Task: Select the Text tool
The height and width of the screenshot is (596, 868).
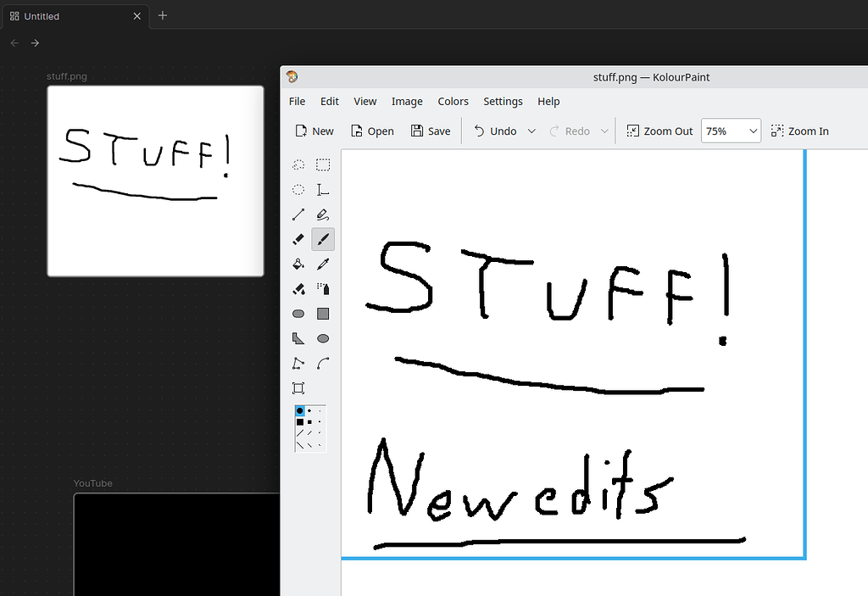Action: 323,189
